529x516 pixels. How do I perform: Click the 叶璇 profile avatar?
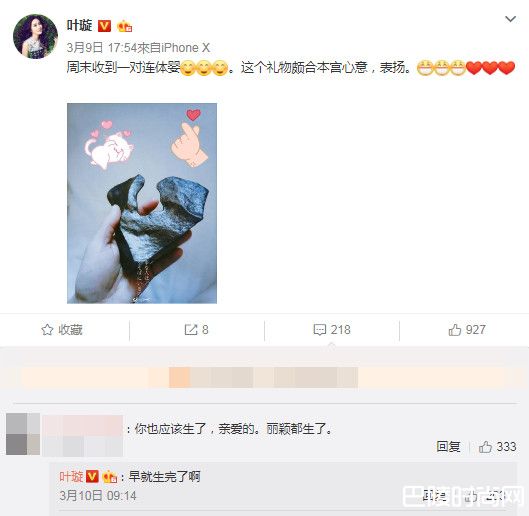coord(35,36)
